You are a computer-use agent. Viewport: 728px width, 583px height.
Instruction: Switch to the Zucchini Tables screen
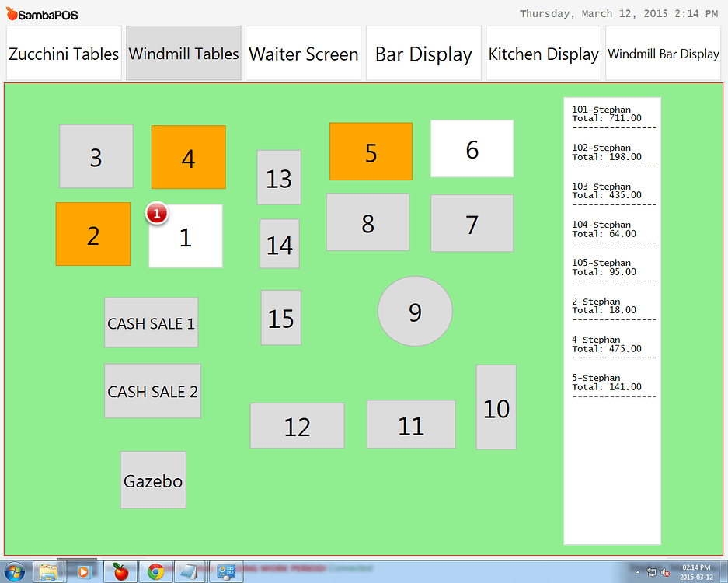point(63,53)
